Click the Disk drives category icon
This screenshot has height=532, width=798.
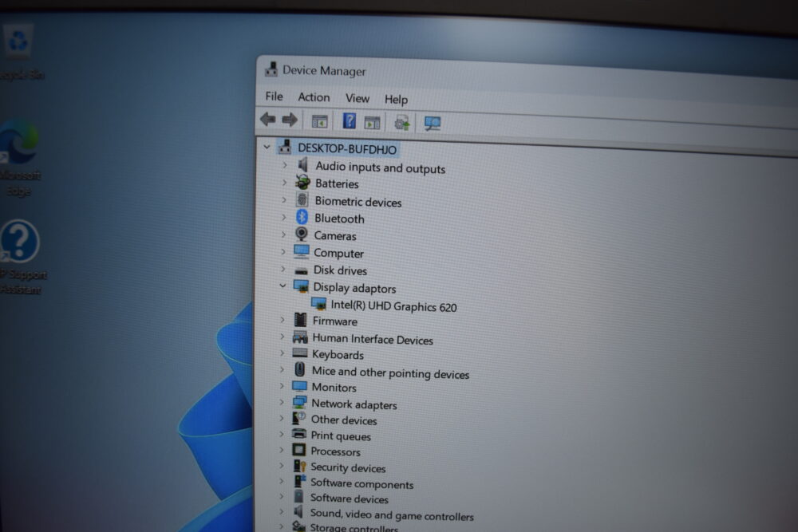coord(302,270)
